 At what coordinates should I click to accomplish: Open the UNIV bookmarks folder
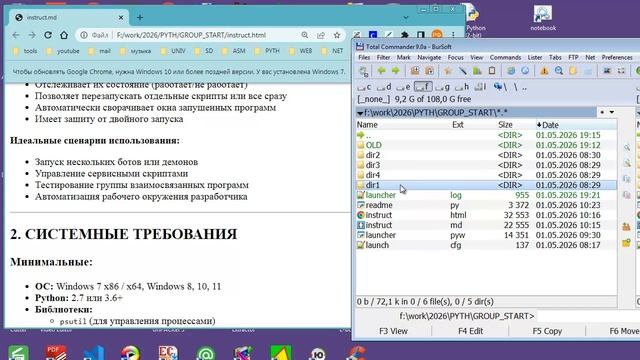click(x=173, y=51)
